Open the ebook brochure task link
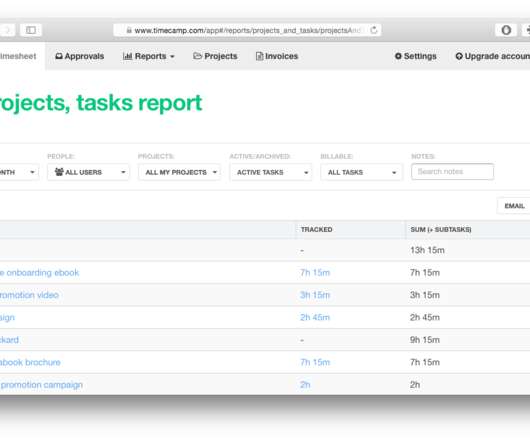The height and width of the screenshot is (442, 530). pos(30,362)
